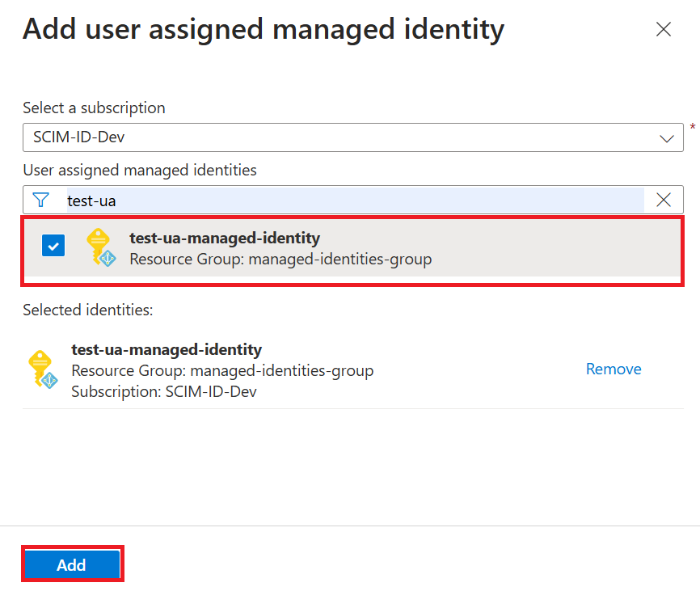Click the red required asterisk beside subscription
The image size is (700, 591).
(x=693, y=128)
